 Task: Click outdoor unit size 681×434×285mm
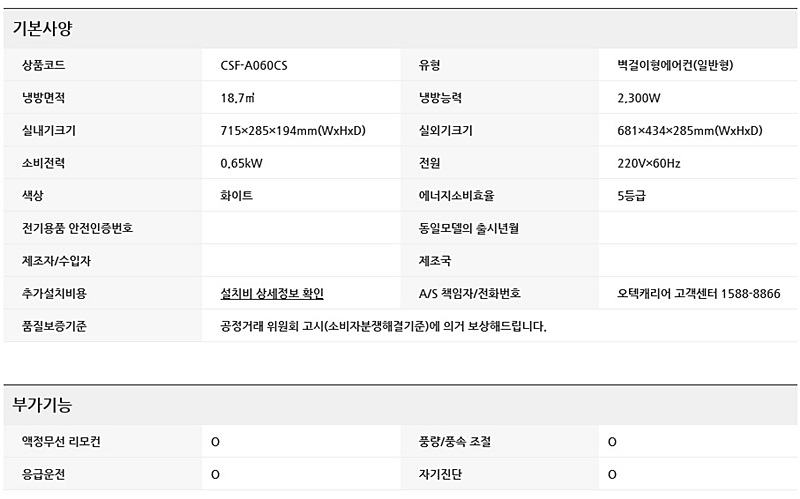tap(690, 131)
